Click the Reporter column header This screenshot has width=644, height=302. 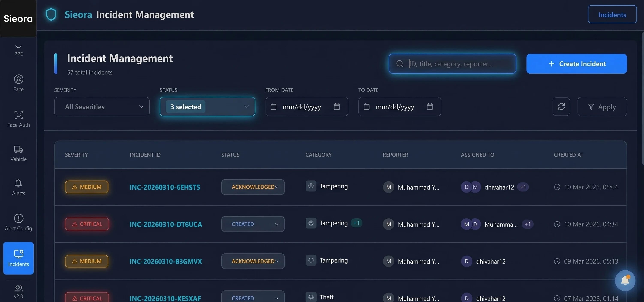395,155
